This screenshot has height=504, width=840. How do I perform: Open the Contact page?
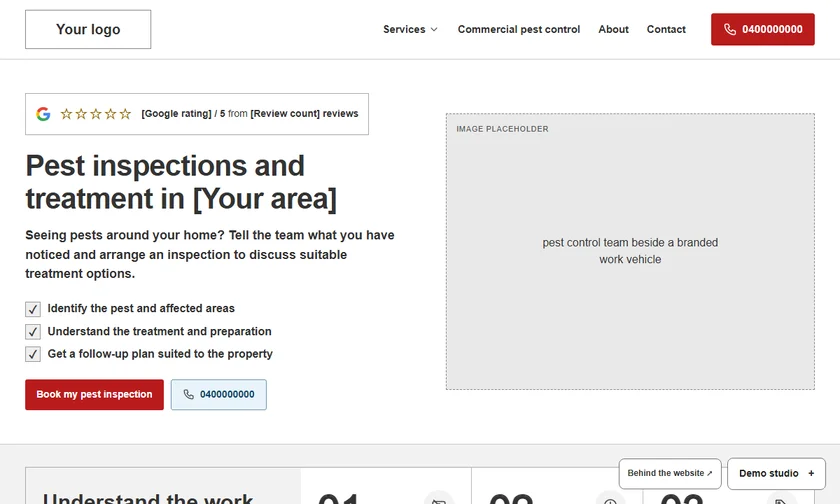(x=666, y=29)
